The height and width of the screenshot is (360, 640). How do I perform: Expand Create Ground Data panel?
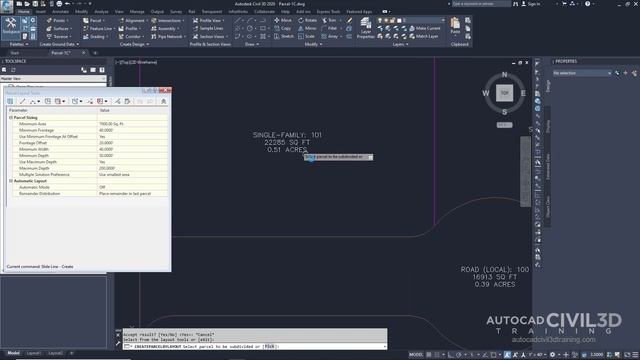[59, 44]
